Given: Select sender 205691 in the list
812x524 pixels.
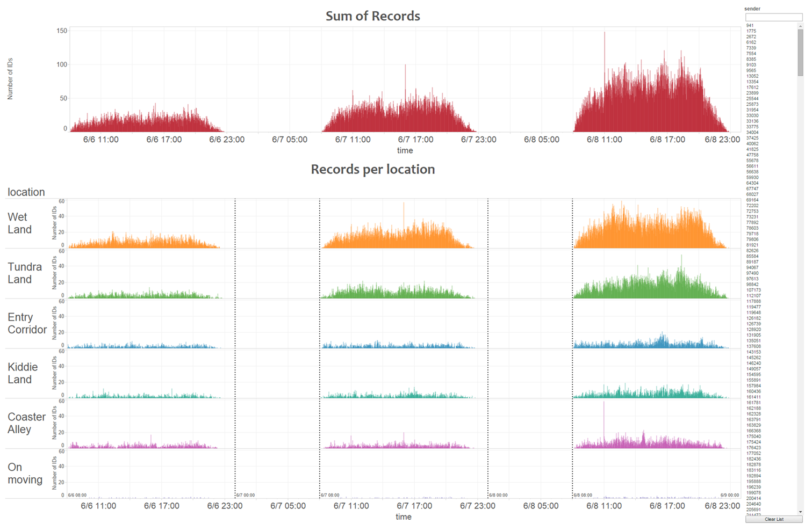Looking at the screenshot, I should point(753,510).
